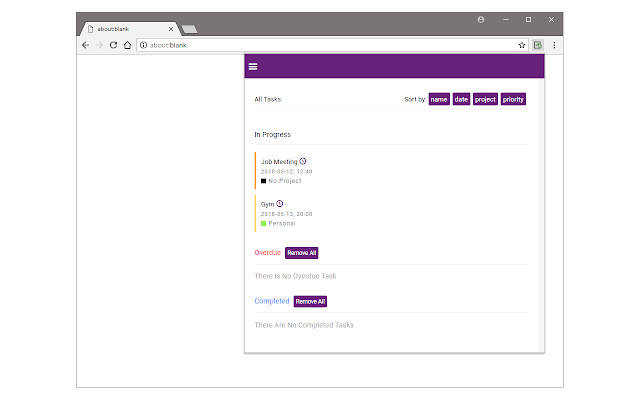This screenshot has height=400, width=640.
Task: Open the Job Meeting task
Action: pyautogui.click(x=279, y=162)
